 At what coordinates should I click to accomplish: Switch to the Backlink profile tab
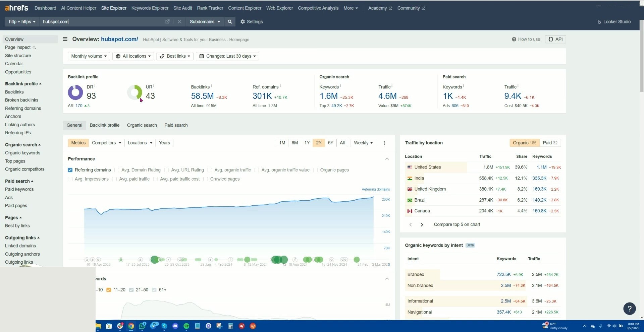point(105,125)
